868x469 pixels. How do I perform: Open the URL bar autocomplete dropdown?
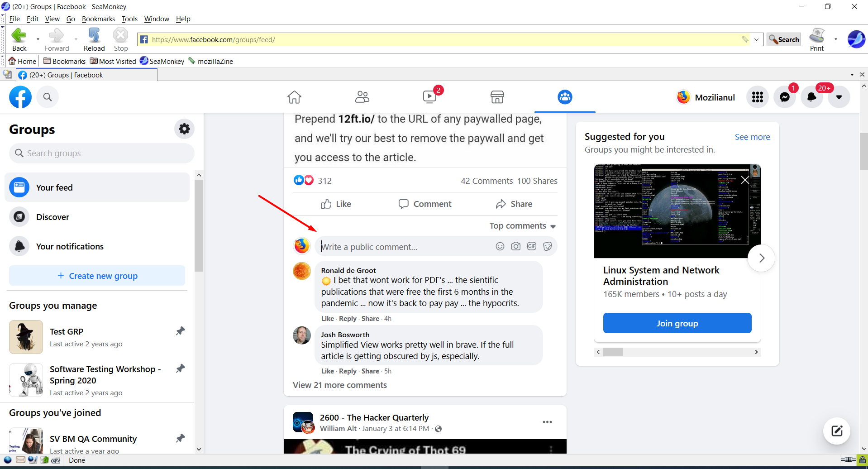point(756,39)
